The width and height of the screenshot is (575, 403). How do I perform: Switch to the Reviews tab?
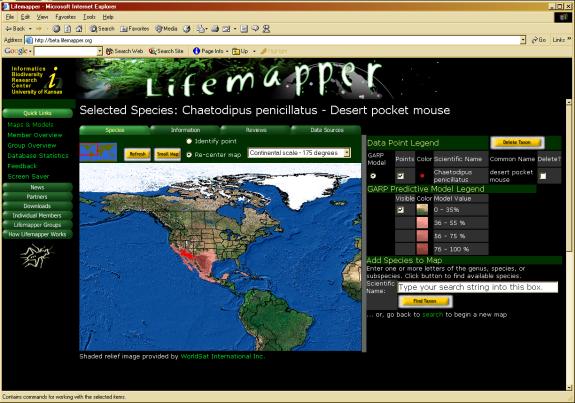pos(256,130)
